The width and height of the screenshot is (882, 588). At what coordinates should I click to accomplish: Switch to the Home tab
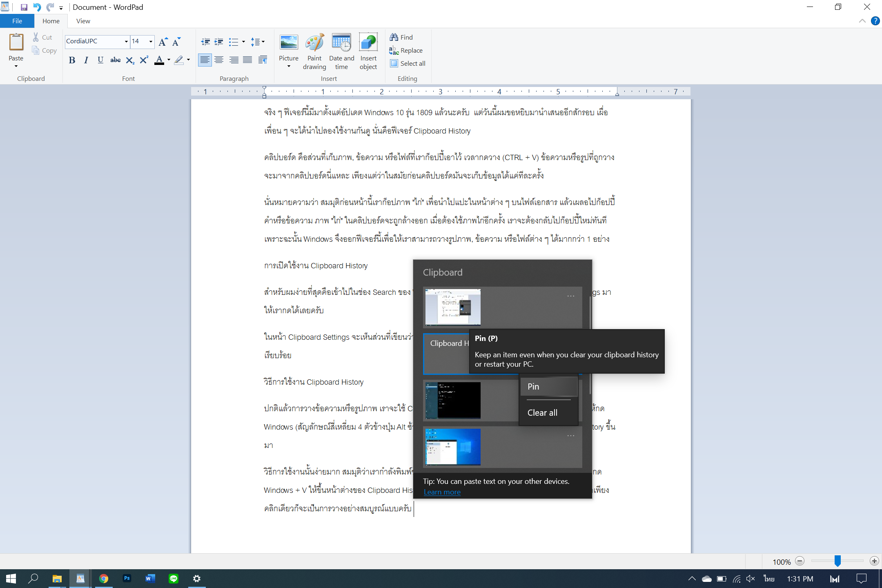(x=51, y=21)
